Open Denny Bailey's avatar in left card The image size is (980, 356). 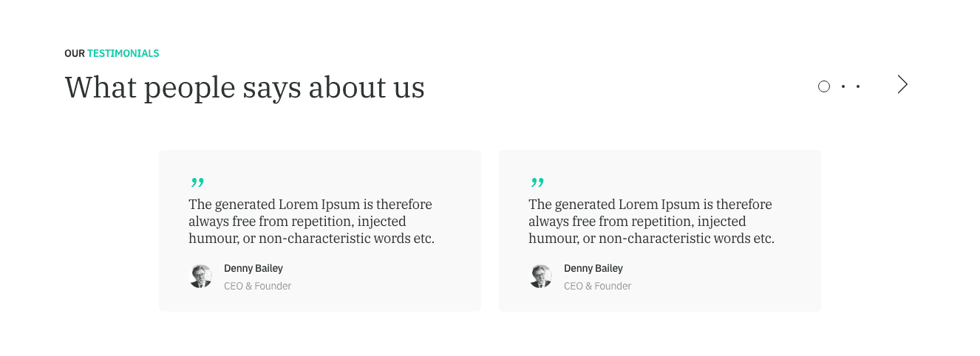click(x=201, y=276)
